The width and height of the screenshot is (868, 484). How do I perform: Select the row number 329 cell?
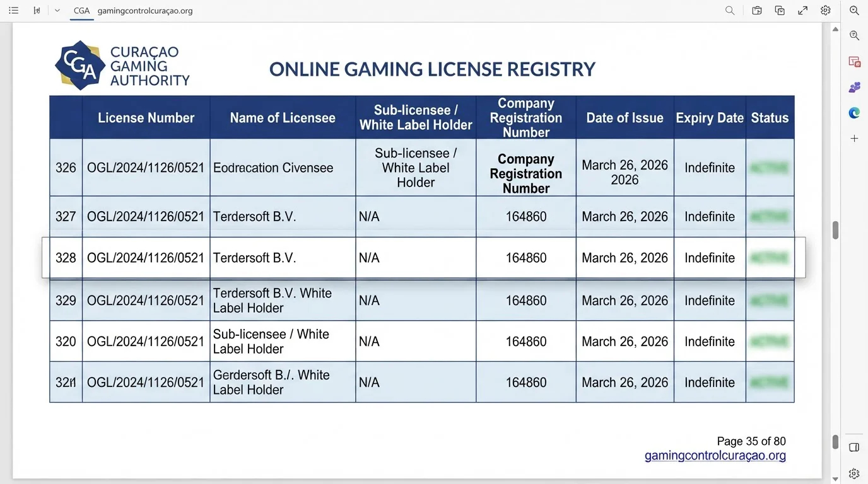point(66,301)
